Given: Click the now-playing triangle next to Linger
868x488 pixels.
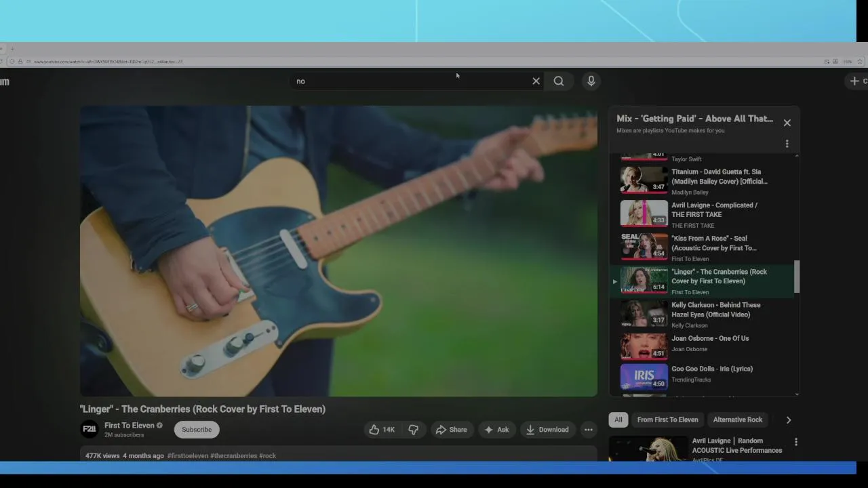Looking at the screenshot, I should coord(615,281).
